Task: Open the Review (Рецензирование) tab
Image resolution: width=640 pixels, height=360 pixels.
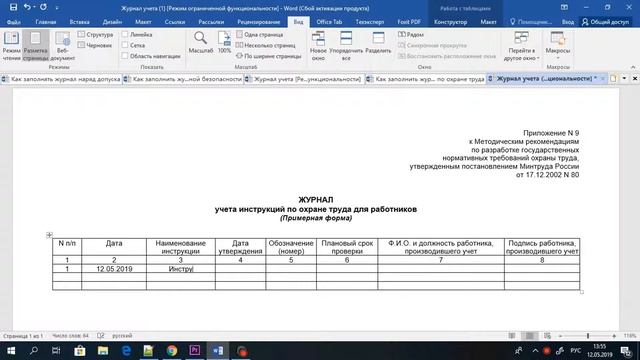Action: click(259, 22)
